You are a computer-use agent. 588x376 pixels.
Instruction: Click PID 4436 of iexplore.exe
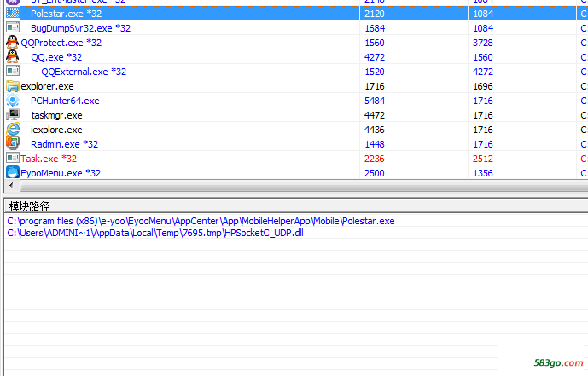[375, 130]
